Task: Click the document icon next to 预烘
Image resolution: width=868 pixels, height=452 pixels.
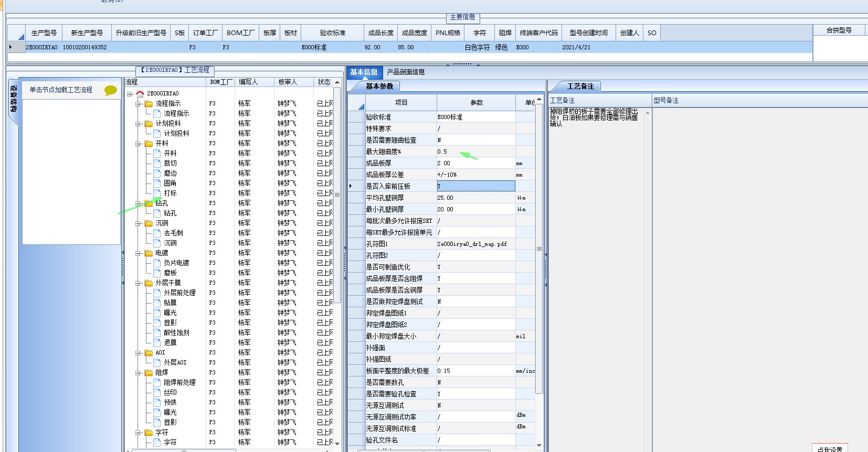Action: pyautogui.click(x=157, y=402)
